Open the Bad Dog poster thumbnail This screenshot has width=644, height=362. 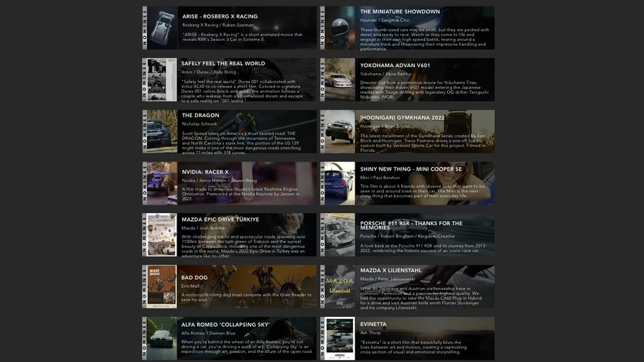tap(162, 286)
